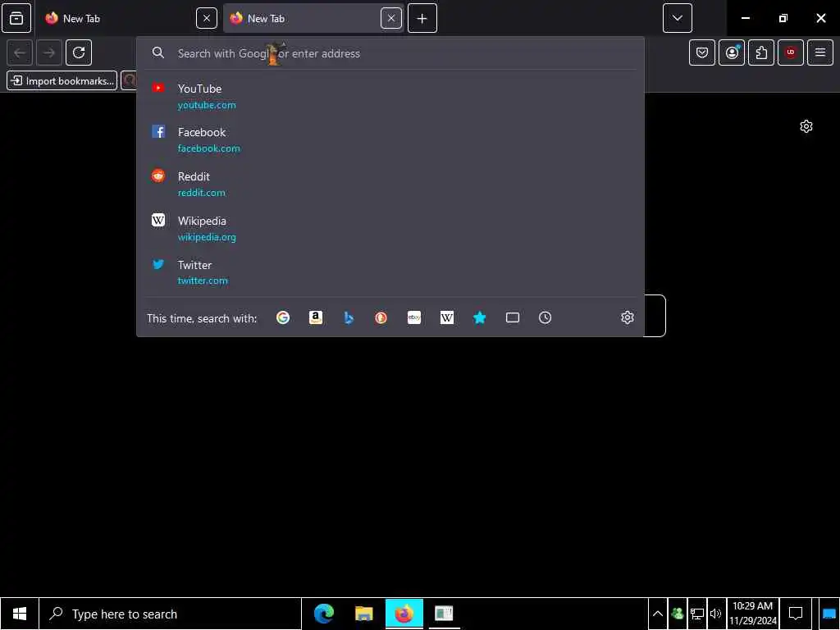Viewport: 840px width, 630px height.
Task: Open File Explorer from taskbar
Action: [363, 614]
